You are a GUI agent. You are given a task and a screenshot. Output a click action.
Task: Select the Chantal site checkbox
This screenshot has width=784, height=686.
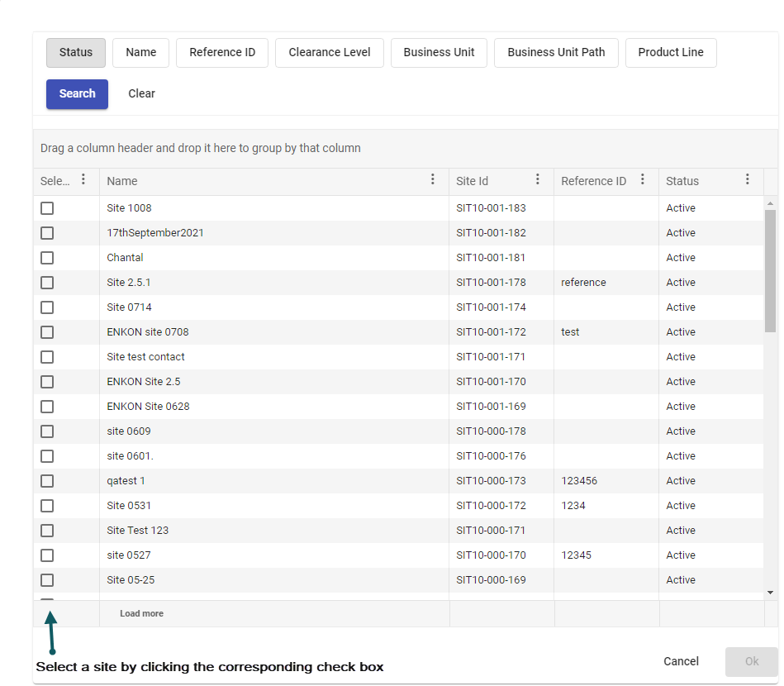click(47, 258)
